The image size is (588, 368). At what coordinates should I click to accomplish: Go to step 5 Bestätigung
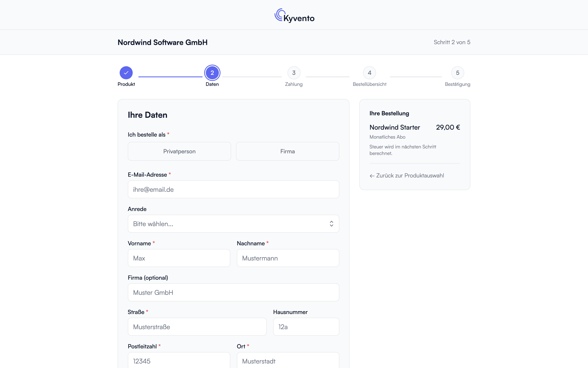coord(458,73)
